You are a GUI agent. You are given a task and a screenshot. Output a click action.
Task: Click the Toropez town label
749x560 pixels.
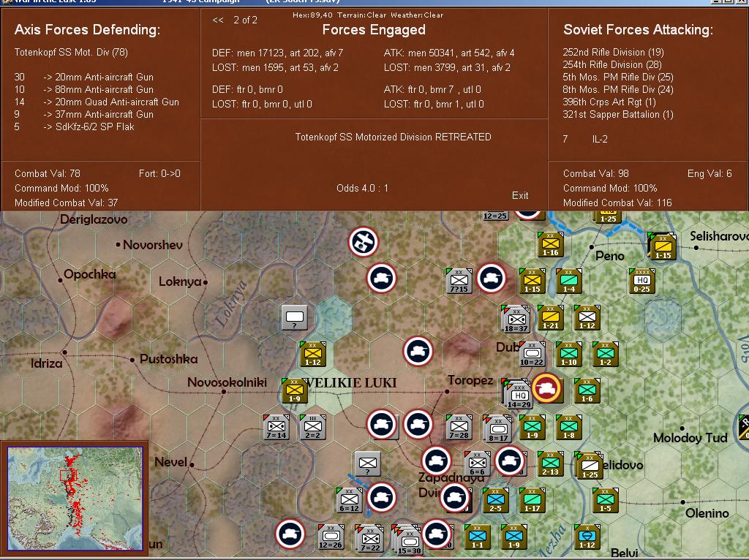pos(470,380)
